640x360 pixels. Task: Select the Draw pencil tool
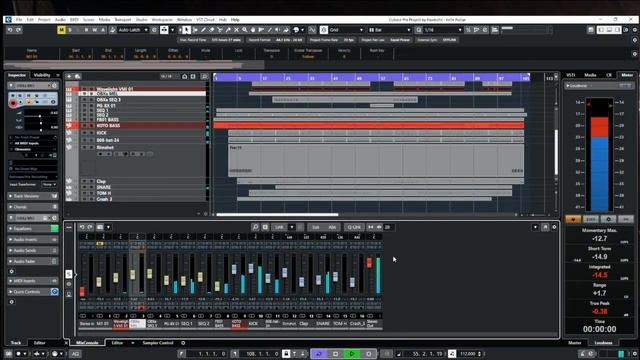203,30
